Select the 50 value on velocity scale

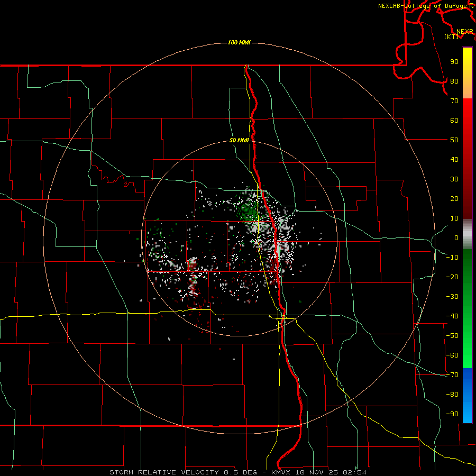[454, 140]
